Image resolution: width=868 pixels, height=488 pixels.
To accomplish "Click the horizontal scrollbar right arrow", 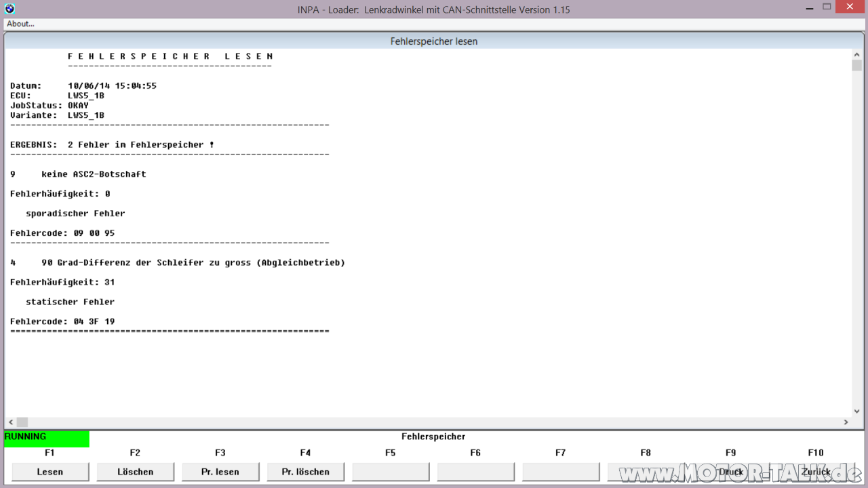I will coord(846,422).
